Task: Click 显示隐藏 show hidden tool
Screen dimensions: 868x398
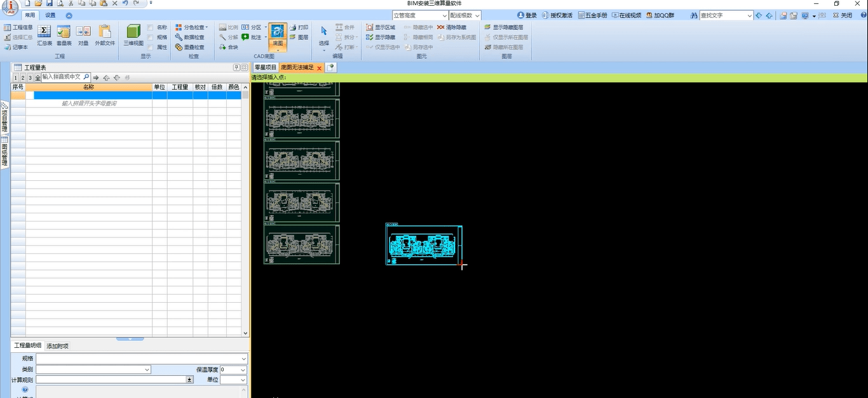Action: (381, 37)
